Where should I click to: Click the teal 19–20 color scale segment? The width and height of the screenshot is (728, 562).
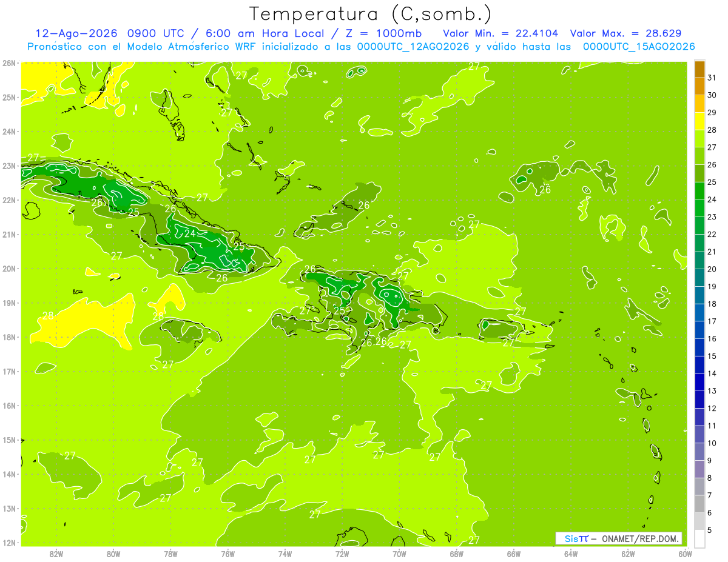click(699, 278)
